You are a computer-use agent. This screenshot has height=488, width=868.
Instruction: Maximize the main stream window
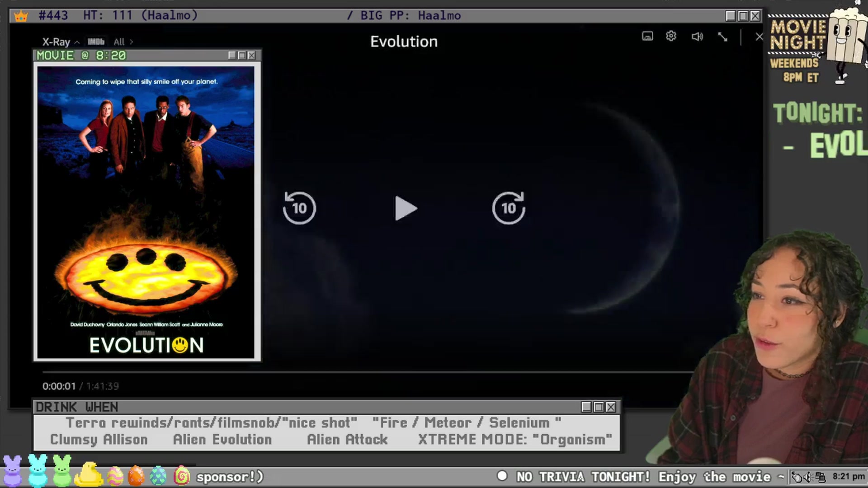[x=743, y=16]
